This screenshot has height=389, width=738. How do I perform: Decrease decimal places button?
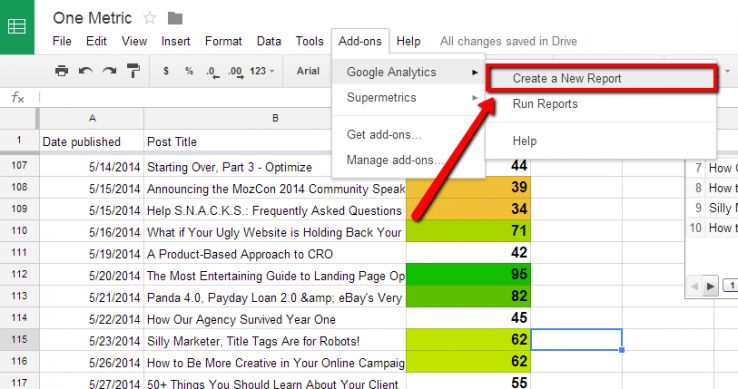click(212, 72)
